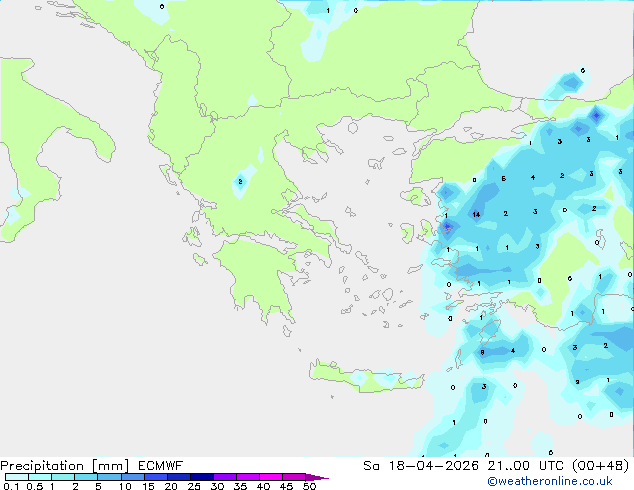Open the weatheronline.co.uk copyright link
This screenshot has height=490, width=634.
pos(550,482)
